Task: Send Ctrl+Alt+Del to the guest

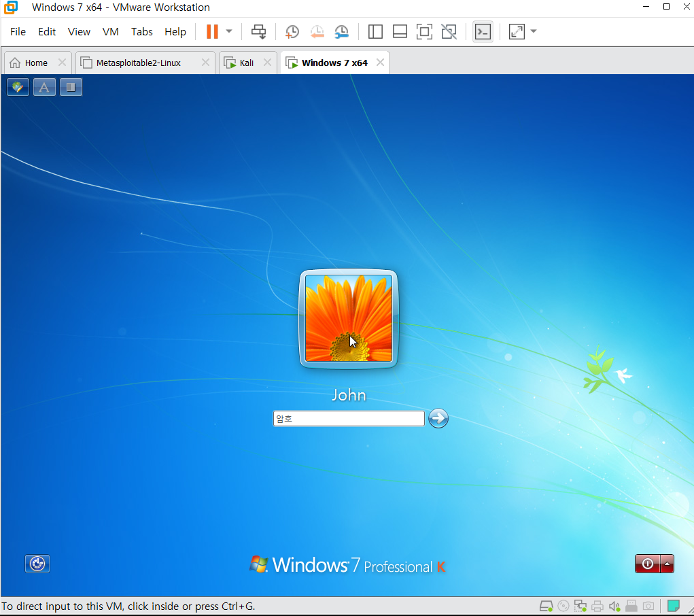Action: pos(258,31)
